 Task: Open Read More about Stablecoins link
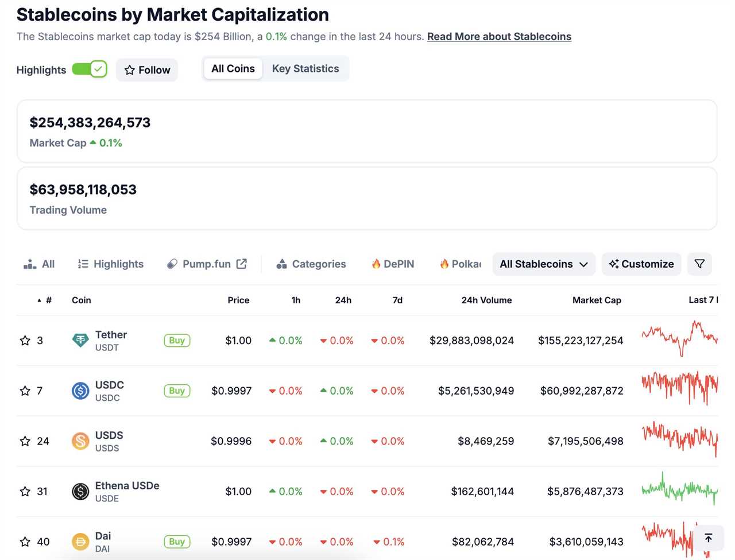pyautogui.click(x=499, y=36)
